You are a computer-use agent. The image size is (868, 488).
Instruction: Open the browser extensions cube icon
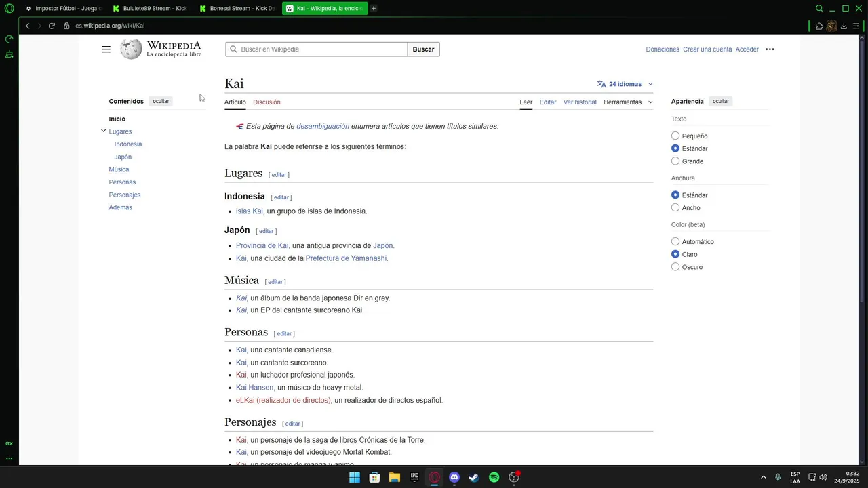pyautogui.click(x=819, y=26)
